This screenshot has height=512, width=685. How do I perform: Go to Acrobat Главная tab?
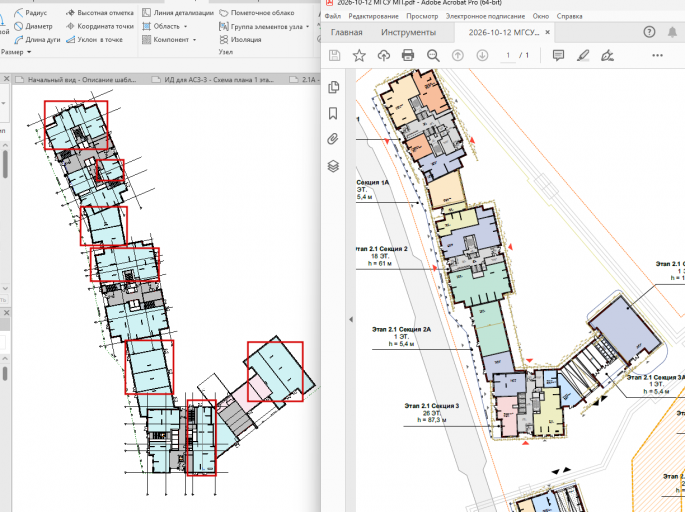(346, 32)
